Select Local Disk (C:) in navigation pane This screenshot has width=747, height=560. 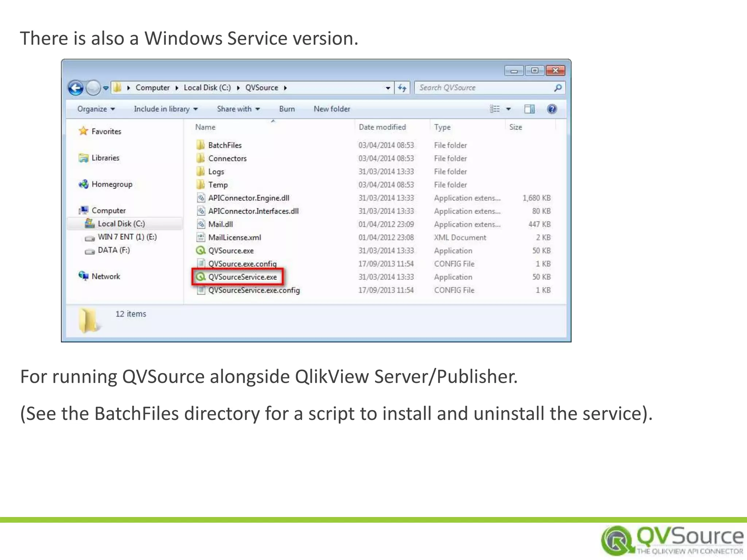tap(121, 224)
